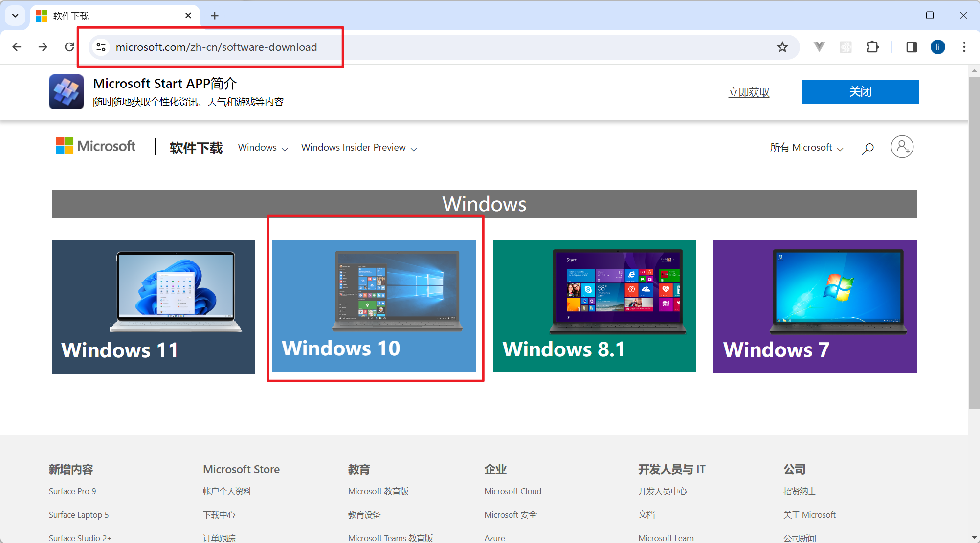
Task: Open Microsoft Teams 教育版 link
Action: pyautogui.click(x=391, y=538)
